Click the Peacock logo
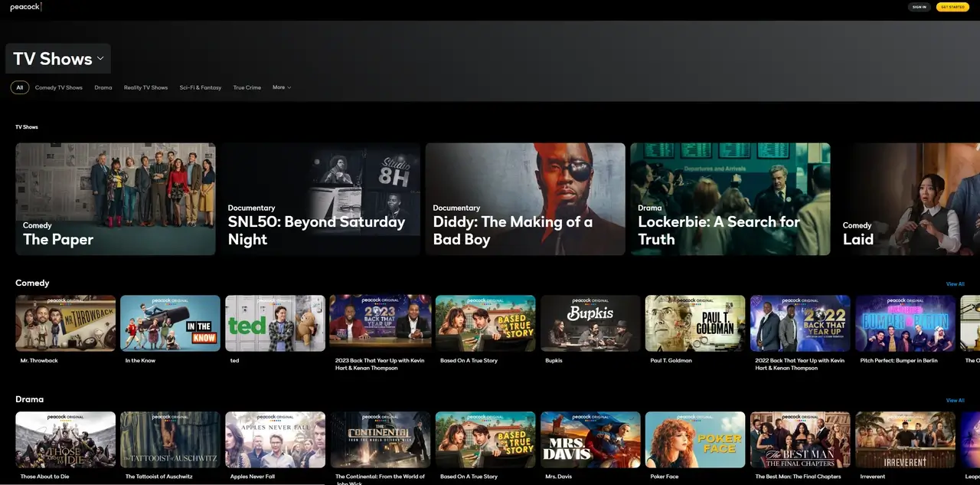 point(25,6)
